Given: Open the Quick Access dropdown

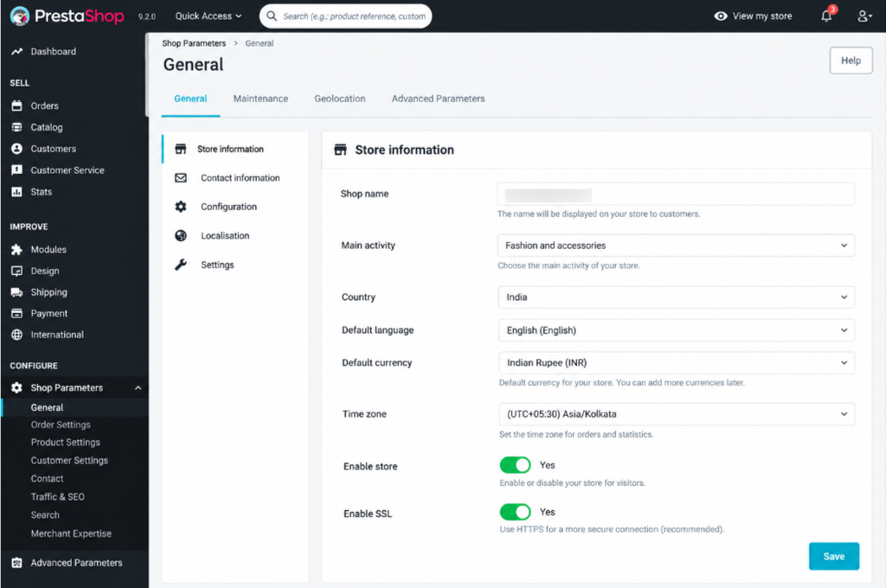Looking at the screenshot, I should pos(208,16).
